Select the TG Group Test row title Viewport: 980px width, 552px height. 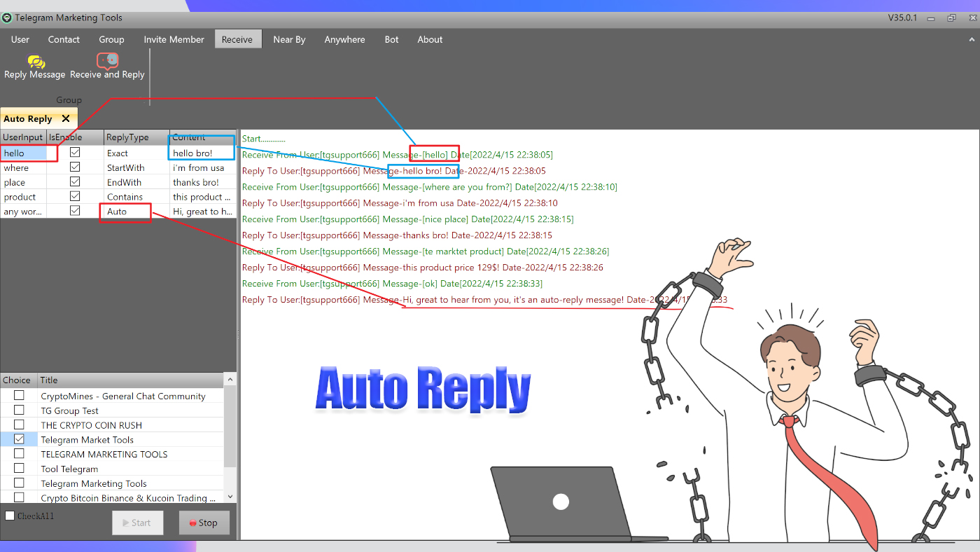(70, 410)
